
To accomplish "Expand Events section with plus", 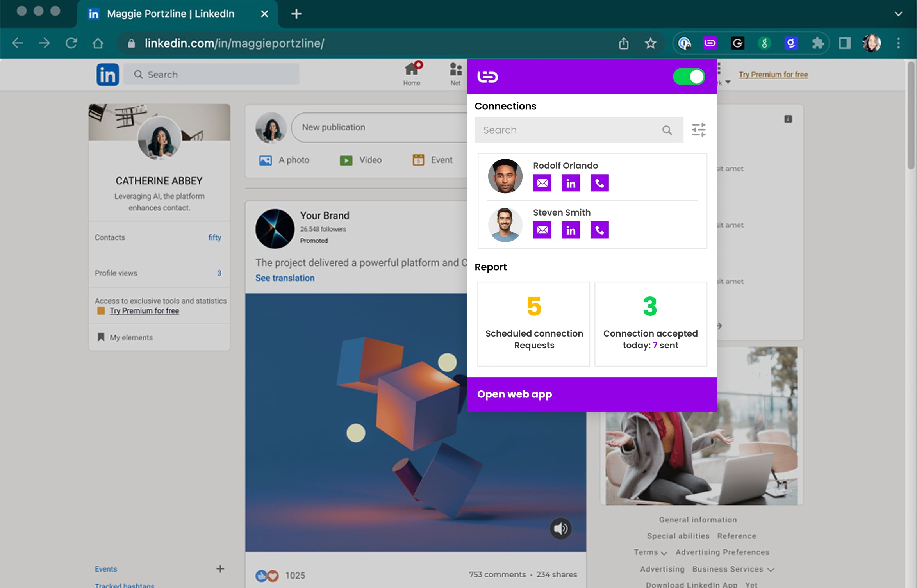I will [x=220, y=568].
